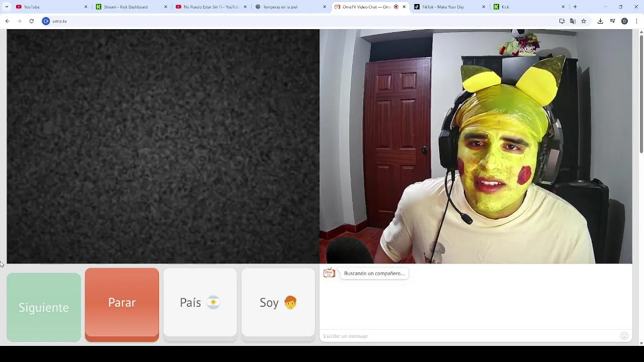Close the Kick Dashboard tab
Screen dimensions: 644x362
click(166, 7)
